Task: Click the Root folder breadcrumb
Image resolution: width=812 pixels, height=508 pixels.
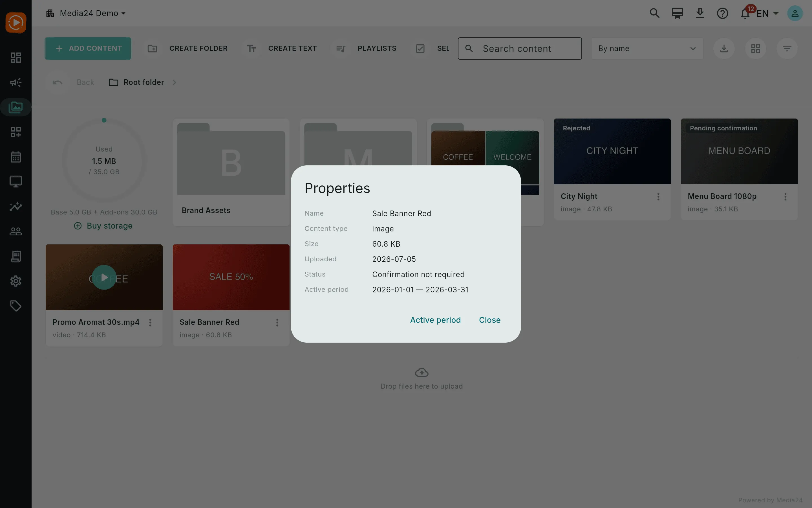Action: (x=136, y=82)
